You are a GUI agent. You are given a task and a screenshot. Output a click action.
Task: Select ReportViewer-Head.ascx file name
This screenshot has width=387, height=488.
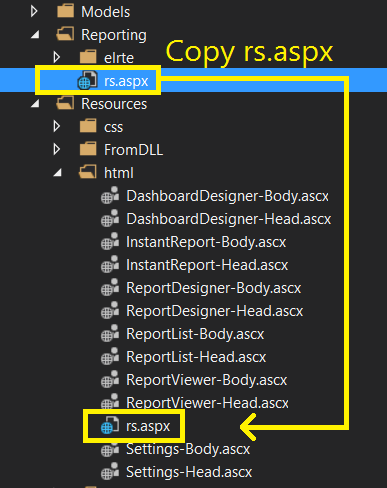click(x=207, y=403)
